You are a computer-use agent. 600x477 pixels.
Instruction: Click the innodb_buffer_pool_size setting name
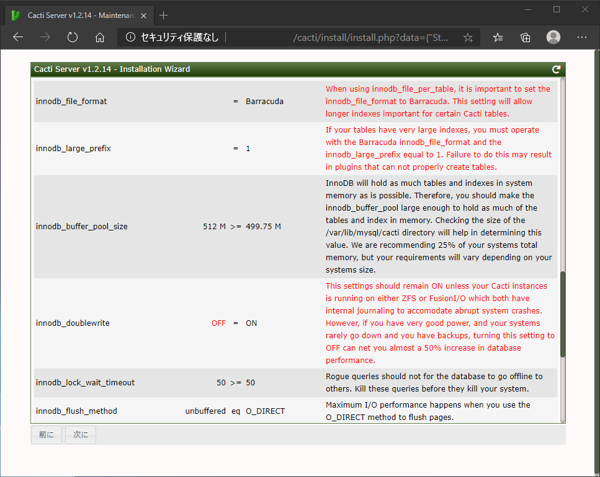tap(82, 226)
